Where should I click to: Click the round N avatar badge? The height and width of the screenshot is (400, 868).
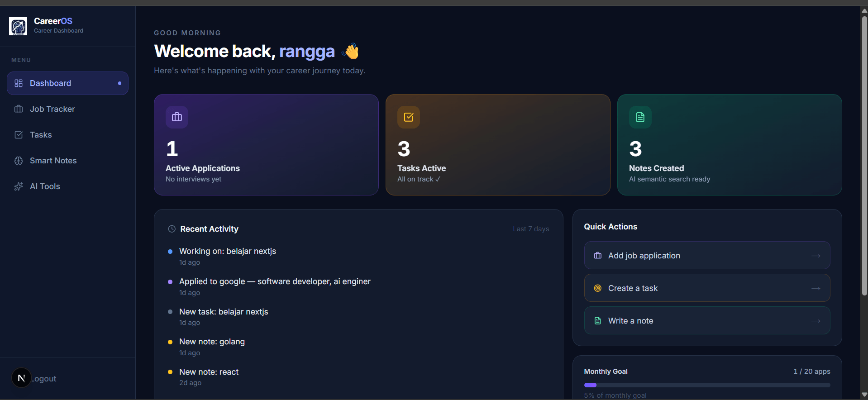[x=21, y=378]
